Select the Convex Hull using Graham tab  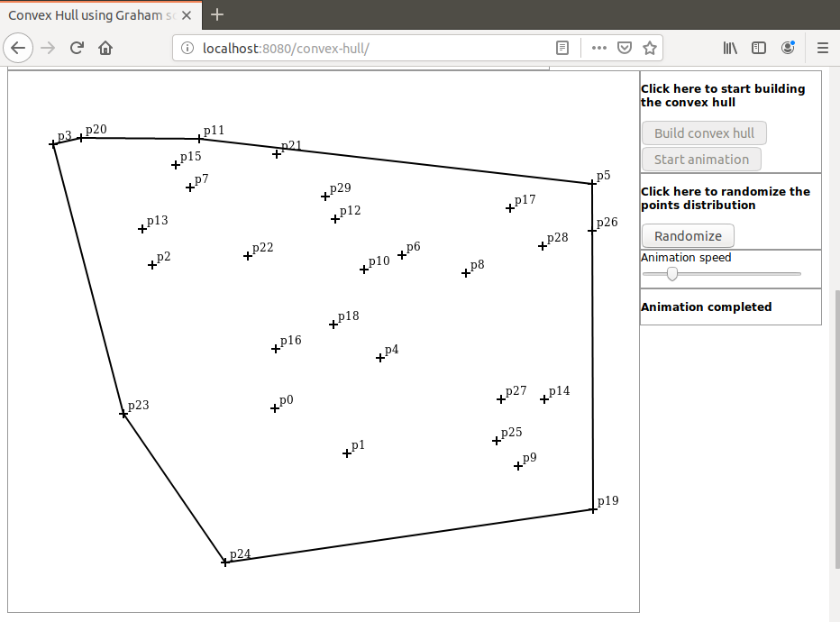(x=101, y=15)
